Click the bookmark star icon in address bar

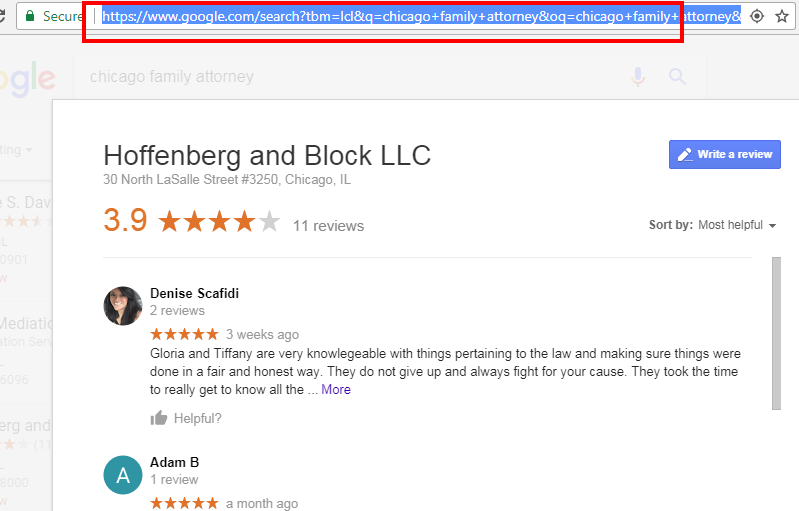coord(781,16)
